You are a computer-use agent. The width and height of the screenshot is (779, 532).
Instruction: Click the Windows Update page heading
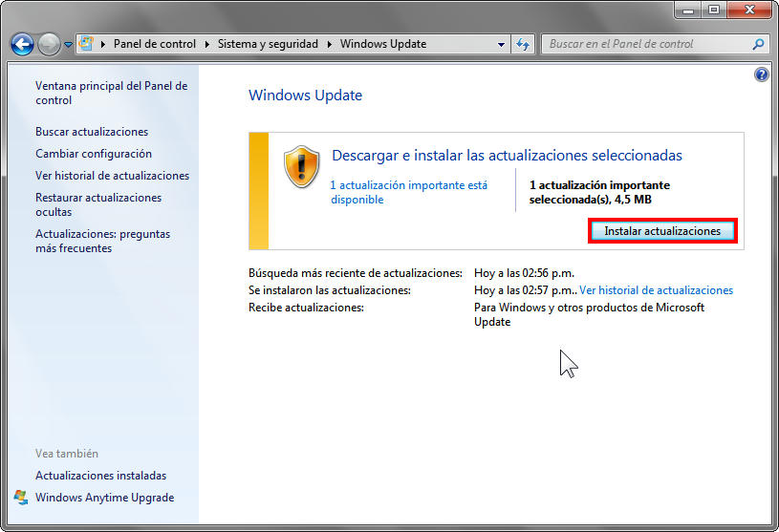pos(305,95)
